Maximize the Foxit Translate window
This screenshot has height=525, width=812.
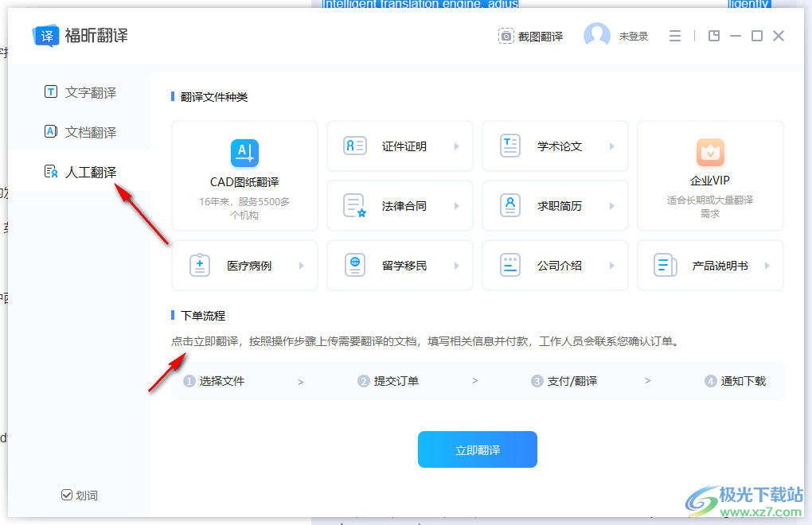(756, 36)
